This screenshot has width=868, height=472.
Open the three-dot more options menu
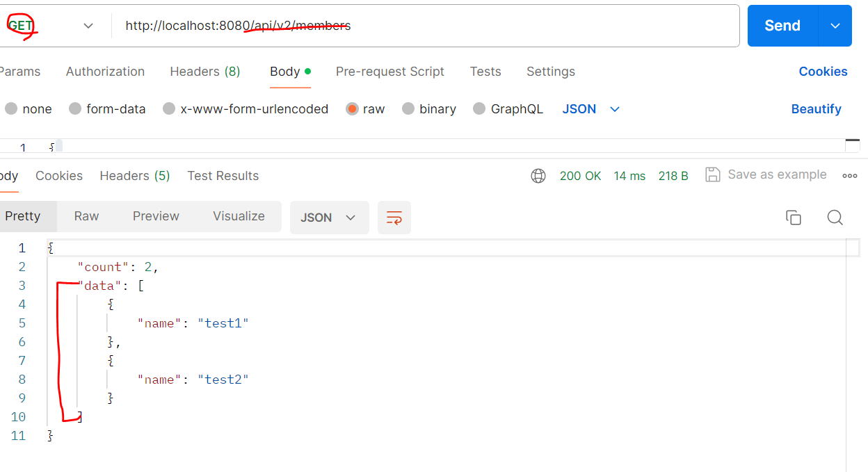click(849, 176)
